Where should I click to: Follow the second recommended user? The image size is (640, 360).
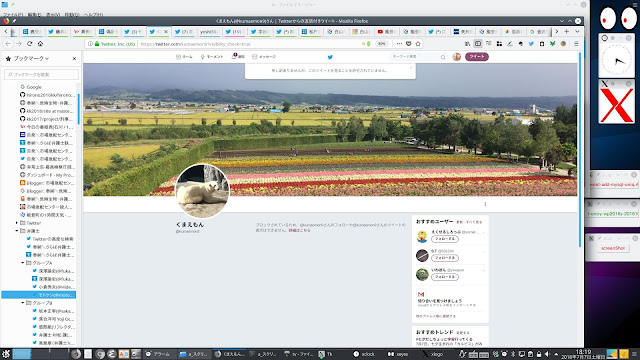(445, 258)
